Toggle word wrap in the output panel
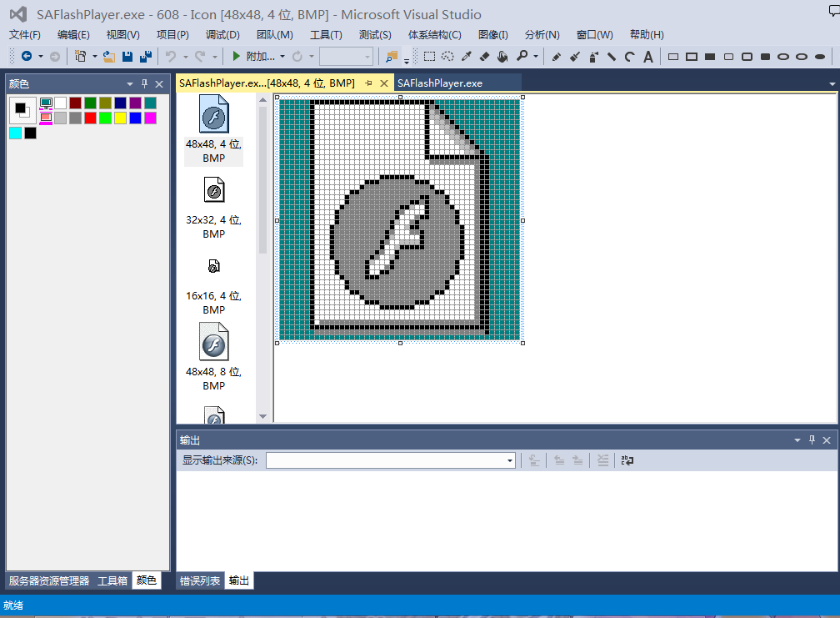 coord(627,460)
